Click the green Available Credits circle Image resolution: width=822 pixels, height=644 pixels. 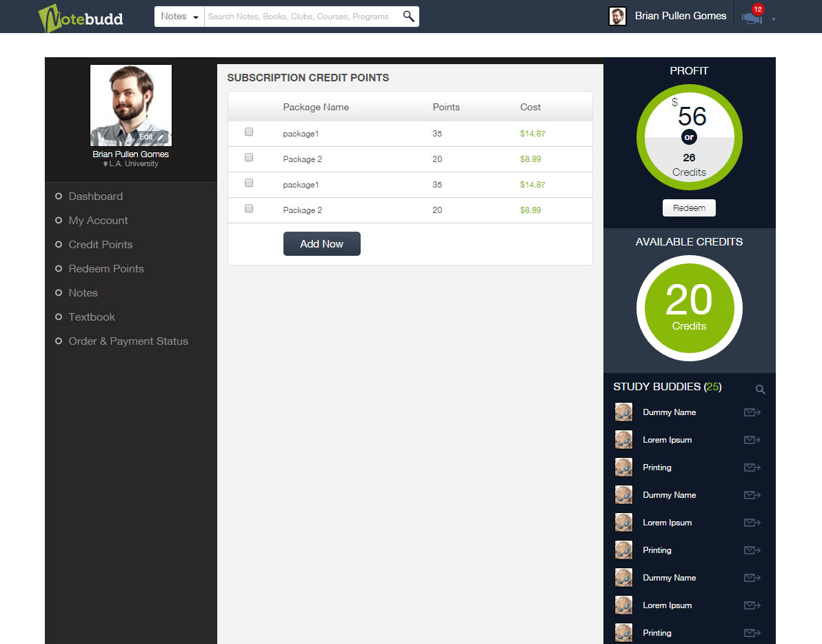click(x=689, y=308)
